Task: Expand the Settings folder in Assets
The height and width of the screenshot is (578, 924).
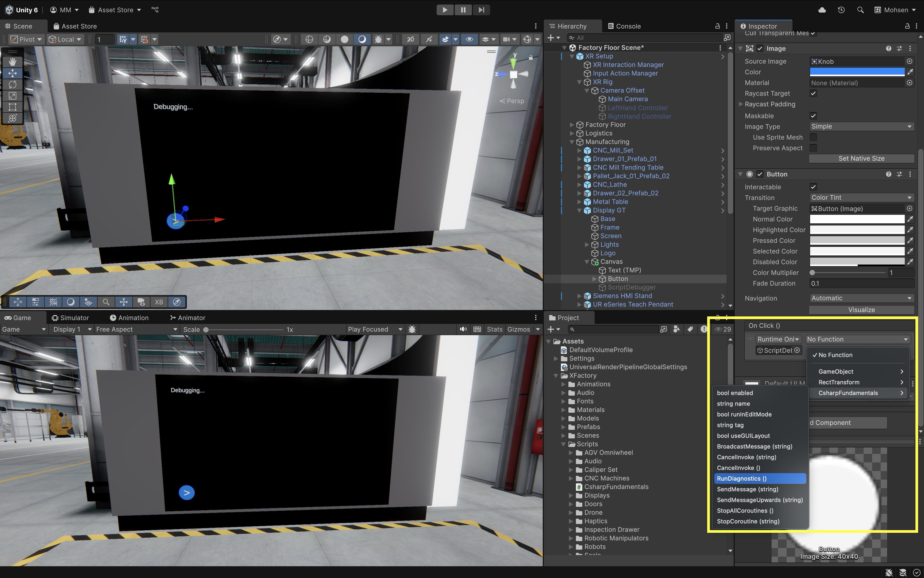Action: (x=556, y=359)
